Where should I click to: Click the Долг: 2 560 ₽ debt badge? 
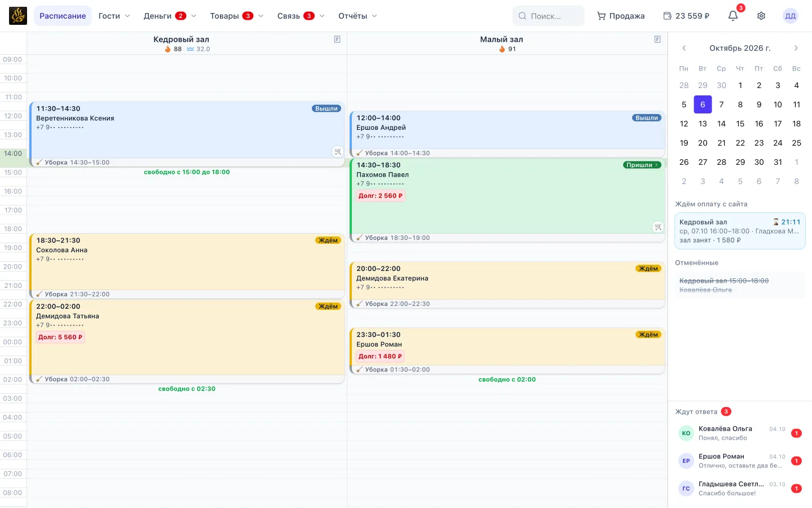(x=381, y=196)
